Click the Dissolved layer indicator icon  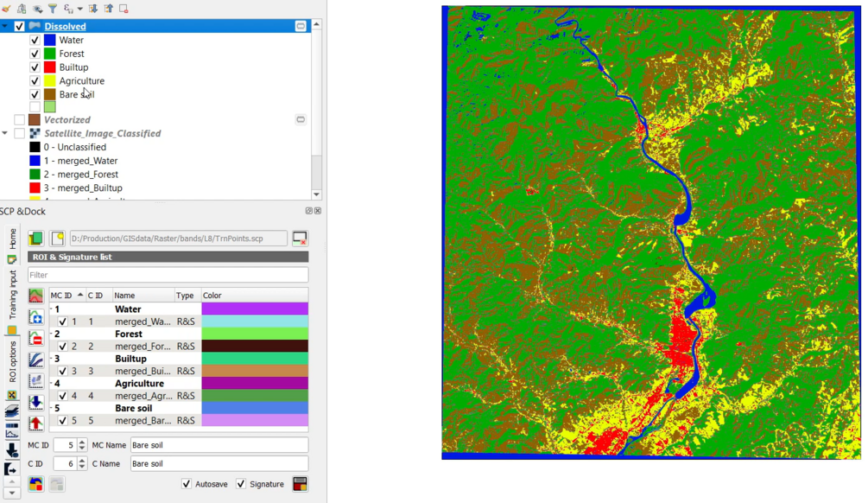[301, 26]
